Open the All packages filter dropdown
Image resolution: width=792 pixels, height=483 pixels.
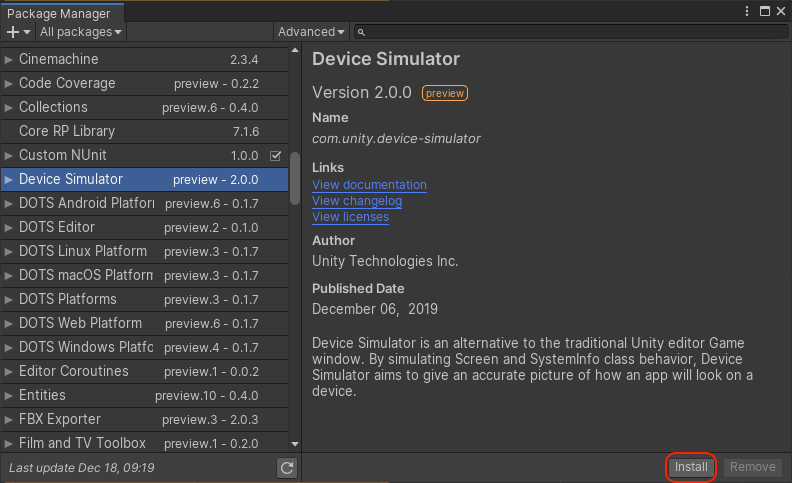coord(81,32)
